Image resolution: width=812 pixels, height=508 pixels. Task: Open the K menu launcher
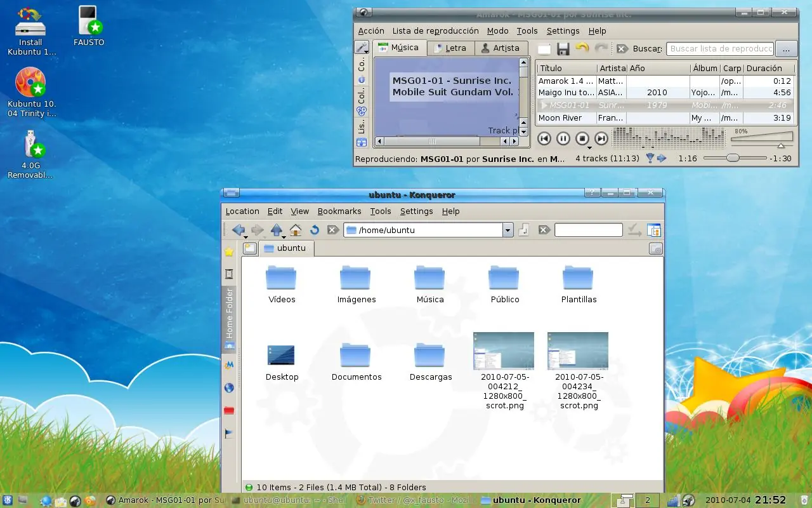8,500
